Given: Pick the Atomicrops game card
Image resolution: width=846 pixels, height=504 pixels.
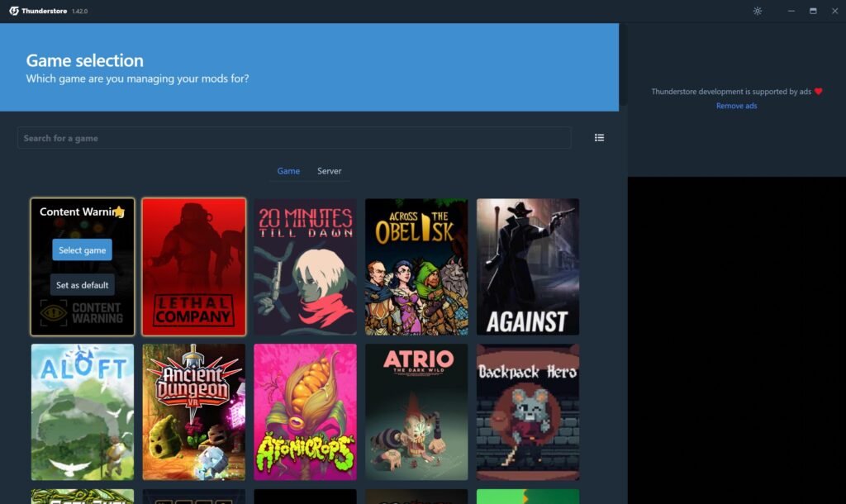Looking at the screenshot, I should 305,412.
